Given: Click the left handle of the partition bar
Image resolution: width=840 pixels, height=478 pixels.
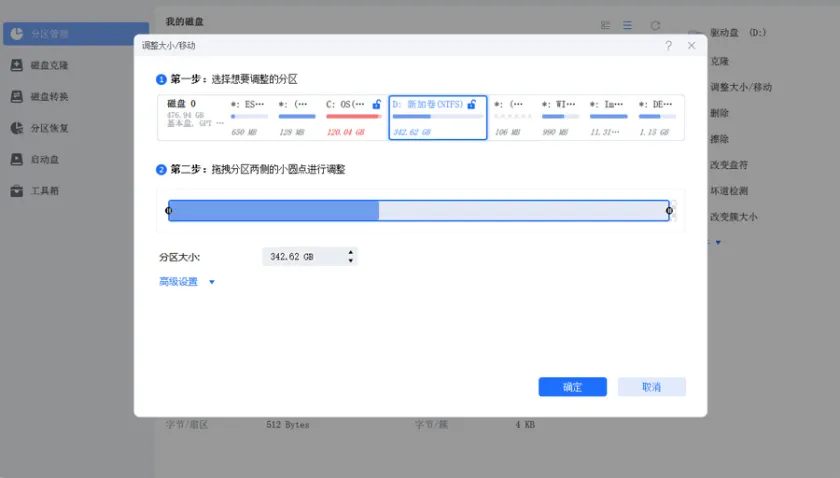Looking at the screenshot, I should 168,210.
